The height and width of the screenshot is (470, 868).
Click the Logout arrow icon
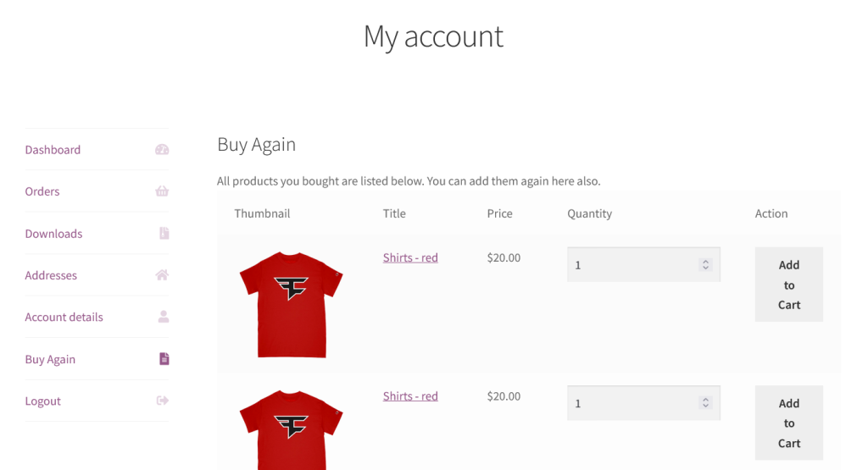163,401
